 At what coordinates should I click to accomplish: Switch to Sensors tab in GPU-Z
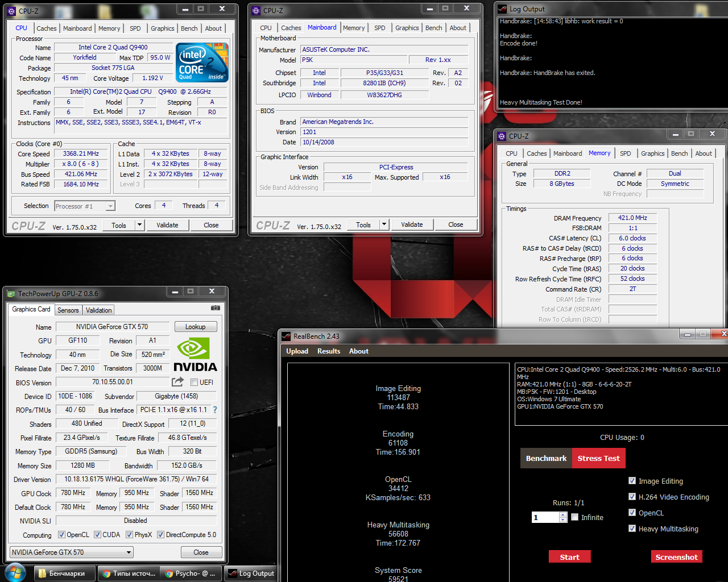(x=68, y=310)
